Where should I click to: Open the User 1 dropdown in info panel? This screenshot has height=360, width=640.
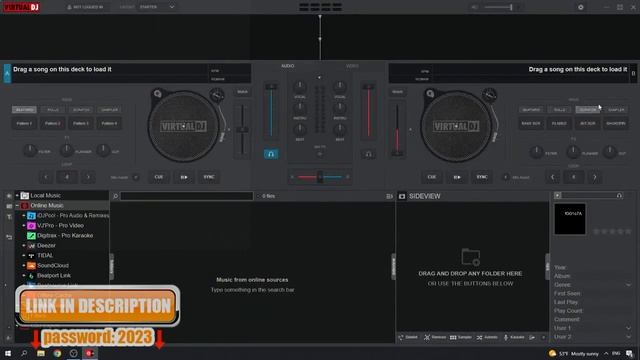click(628, 328)
